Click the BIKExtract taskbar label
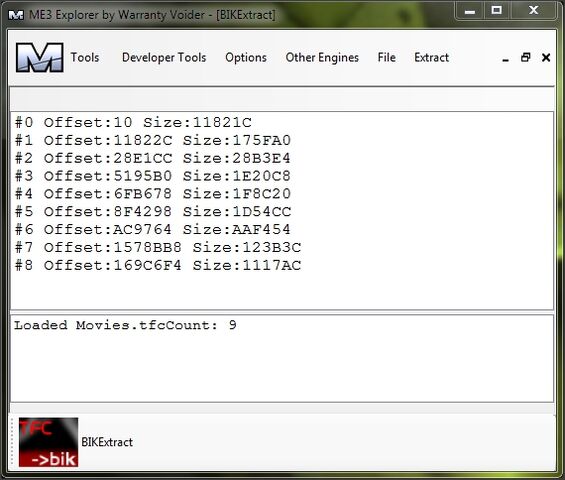Image resolution: width=565 pixels, height=480 pixels. (107, 442)
